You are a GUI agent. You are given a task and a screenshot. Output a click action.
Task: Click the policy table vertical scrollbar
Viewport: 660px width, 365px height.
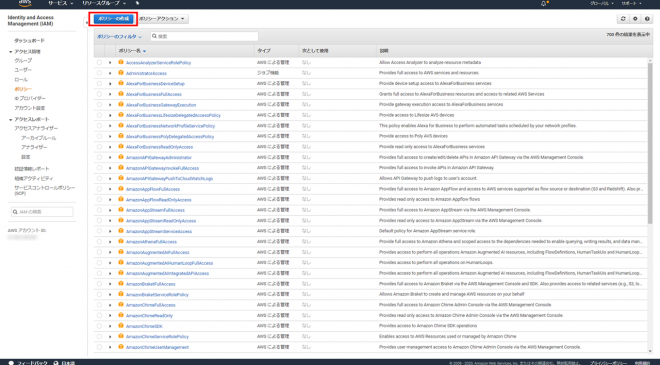(x=650, y=143)
